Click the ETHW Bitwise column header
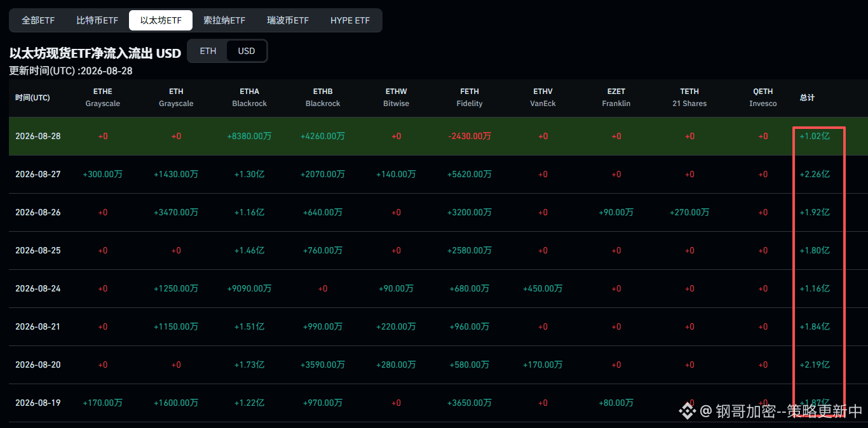Image resolution: width=868 pixels, height=428 pixels. point(397,97)
